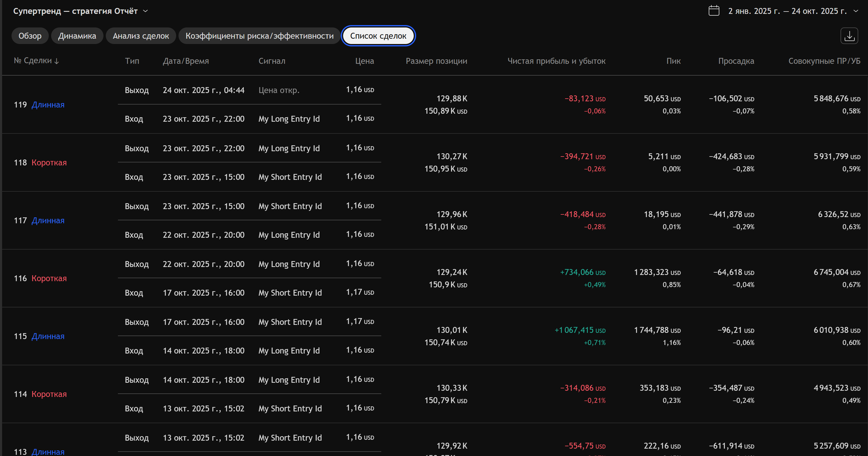Click Длинная link on trade 115

[x=48, y=336]
